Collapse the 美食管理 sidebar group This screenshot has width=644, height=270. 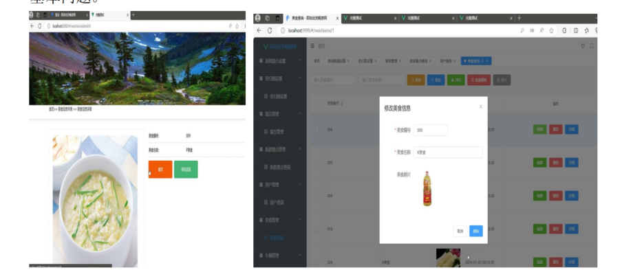(280, 220)
